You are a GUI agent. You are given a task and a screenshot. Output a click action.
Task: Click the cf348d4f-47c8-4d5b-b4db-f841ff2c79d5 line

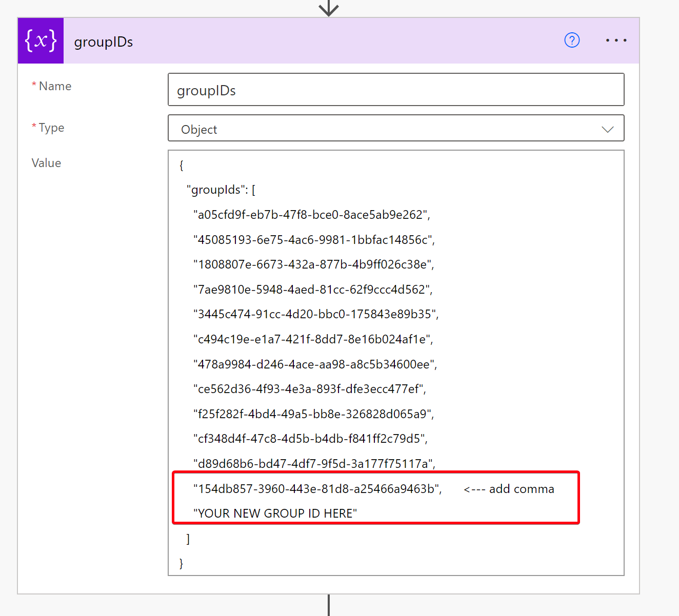click(310, 439)
